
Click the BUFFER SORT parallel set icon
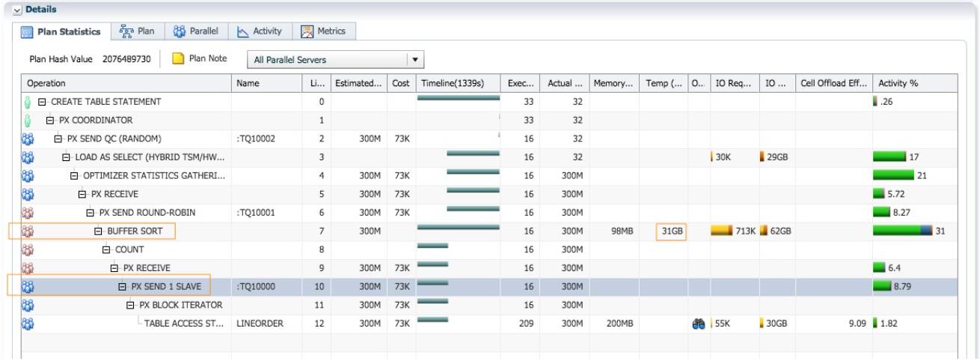29,231
